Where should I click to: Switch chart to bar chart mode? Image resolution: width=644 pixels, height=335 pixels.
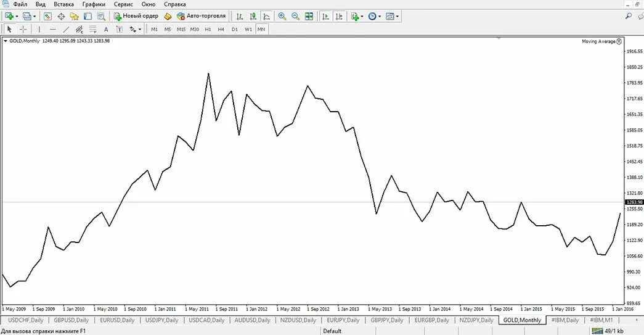pyautogui.click(x=240, y=16)
